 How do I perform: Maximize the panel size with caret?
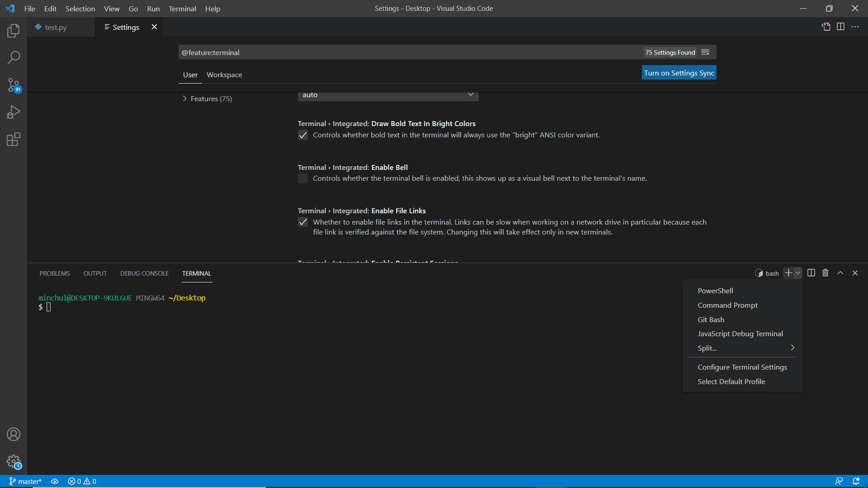pos(840,273)
